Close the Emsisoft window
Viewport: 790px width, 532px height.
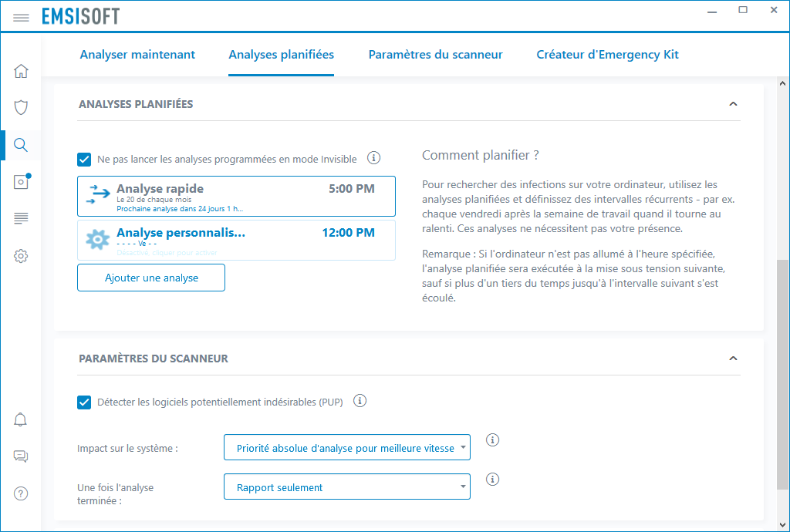coord(774,10)
